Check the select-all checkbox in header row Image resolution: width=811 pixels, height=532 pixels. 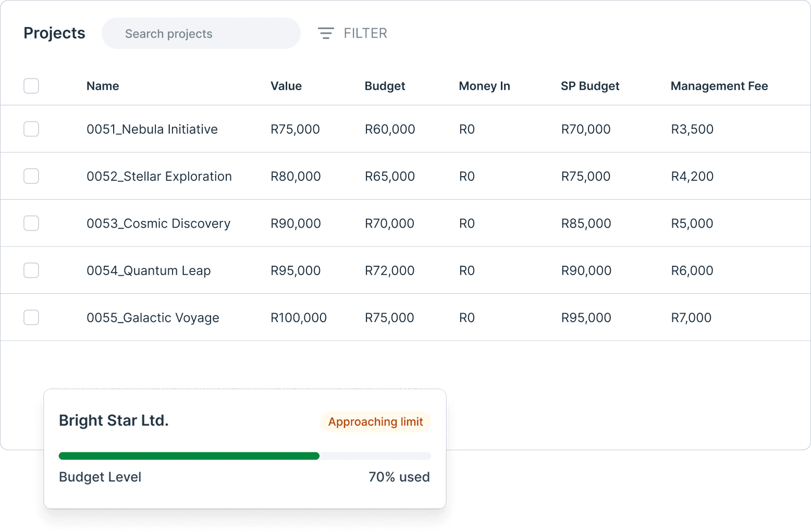click(x=31, y=86)
